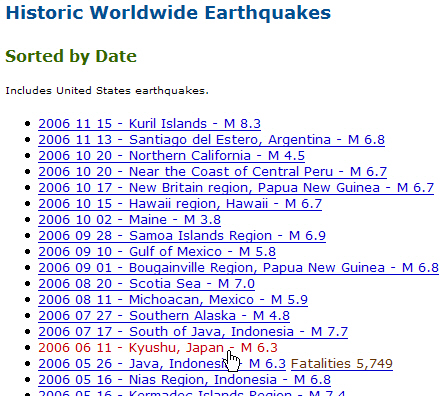Open the Northern California M 4.5 link
The height and width of the screenshot is (396, 444).
(x=171, y=156)
